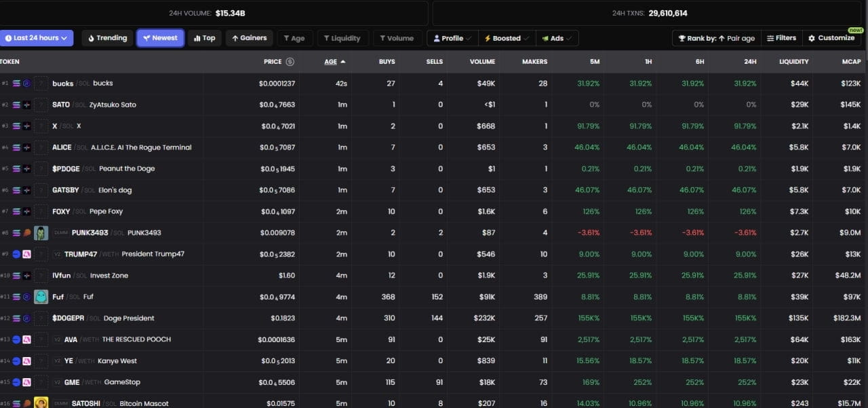Screen dimensions: 868x408
Task: Click the DEX icon in FOXY row
Action: point(26,212)
